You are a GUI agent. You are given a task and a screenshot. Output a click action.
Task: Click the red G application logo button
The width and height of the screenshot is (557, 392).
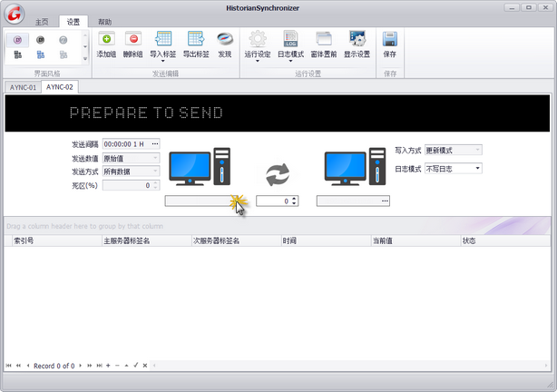pyautogui.click(x=15, y=15)
